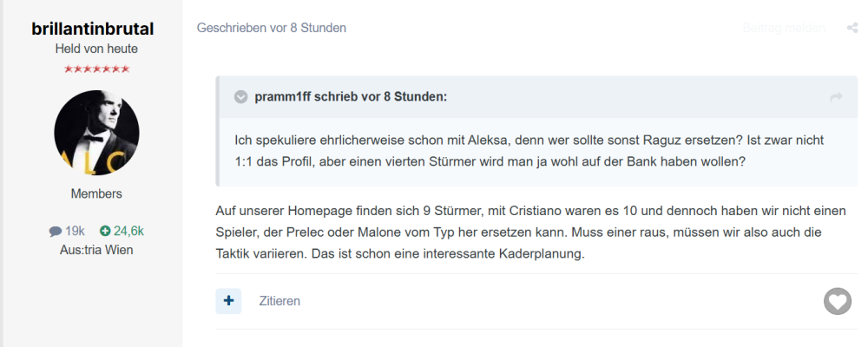Click the "Members" group label
Image resolution: width=868 pixels, height=347 pixels.
coord(96,193)
